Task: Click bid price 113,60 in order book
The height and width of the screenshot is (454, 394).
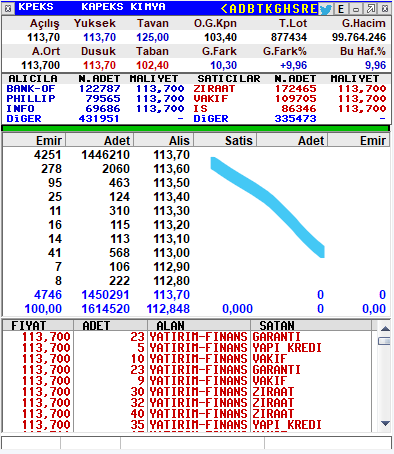Action: point(171,169)
